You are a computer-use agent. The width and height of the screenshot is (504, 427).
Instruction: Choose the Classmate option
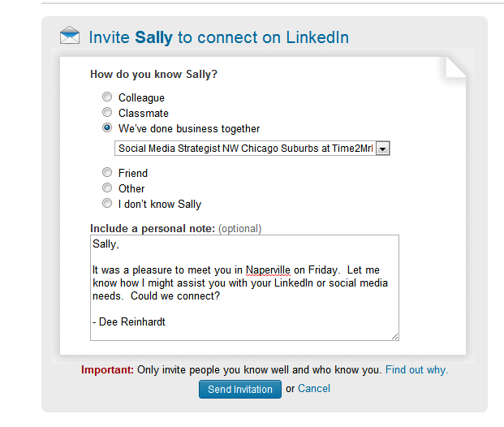107,112
